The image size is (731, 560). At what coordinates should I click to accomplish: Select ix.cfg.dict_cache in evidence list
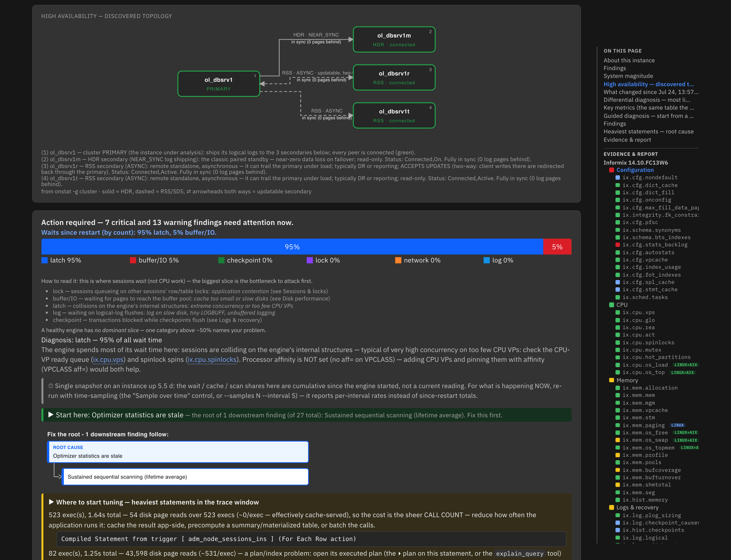[650, 185]
